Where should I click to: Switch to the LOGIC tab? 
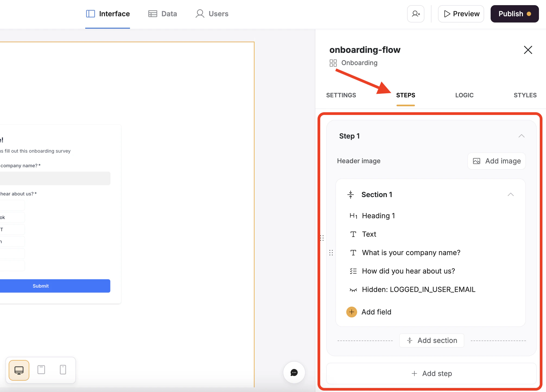pos(464,95)
